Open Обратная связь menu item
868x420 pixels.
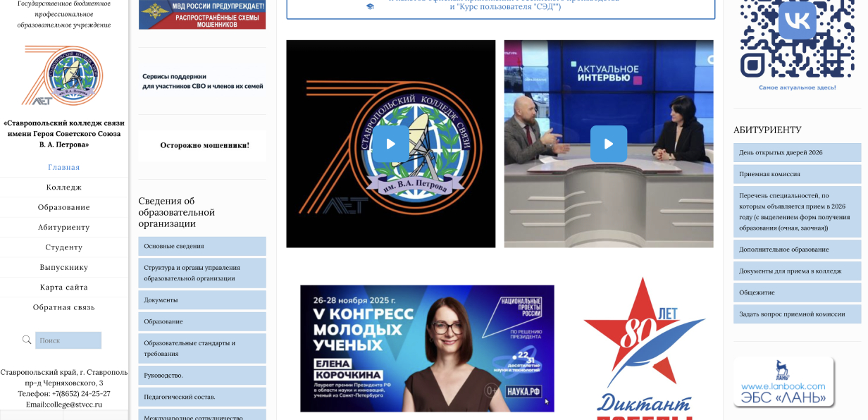64,307
